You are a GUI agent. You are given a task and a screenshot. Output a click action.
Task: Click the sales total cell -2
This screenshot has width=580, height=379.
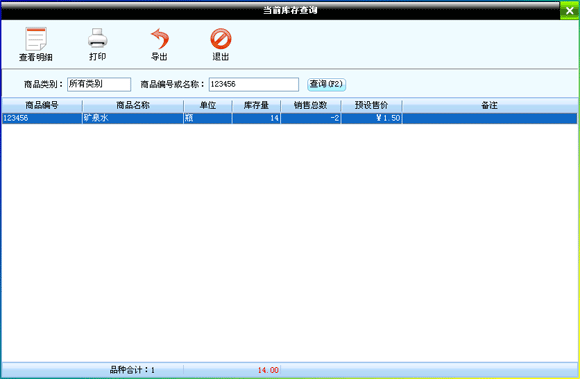[x=311, y=118]
